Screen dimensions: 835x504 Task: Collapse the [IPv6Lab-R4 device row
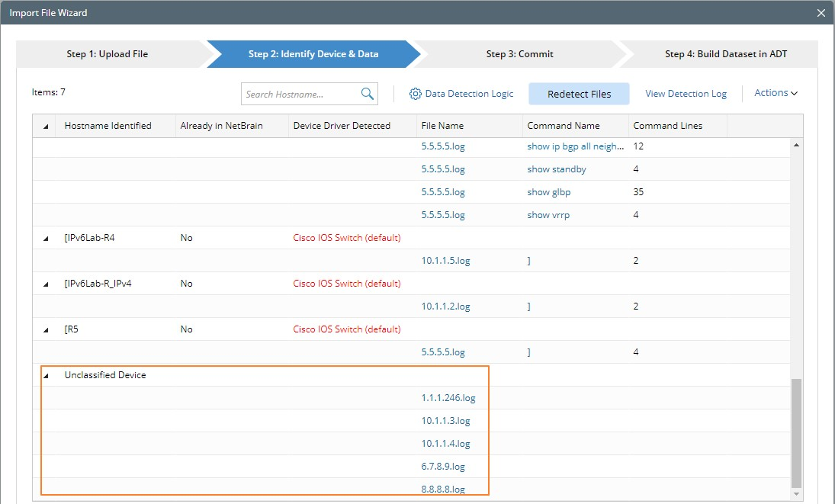(46, 238)
